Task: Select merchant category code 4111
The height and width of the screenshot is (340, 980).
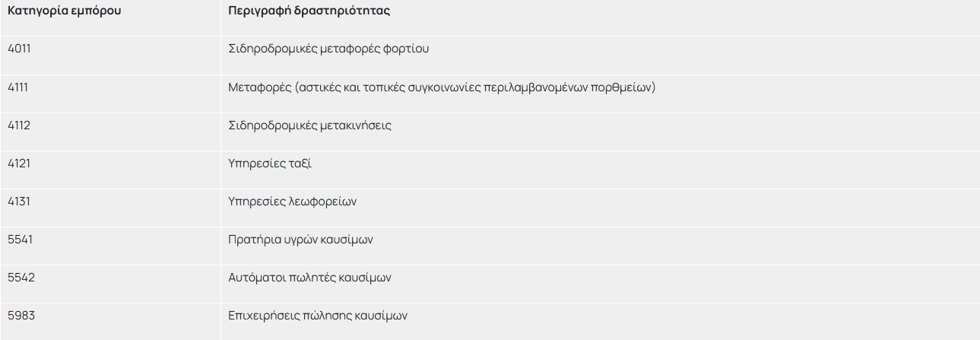Action: click(x=18, y=87)
